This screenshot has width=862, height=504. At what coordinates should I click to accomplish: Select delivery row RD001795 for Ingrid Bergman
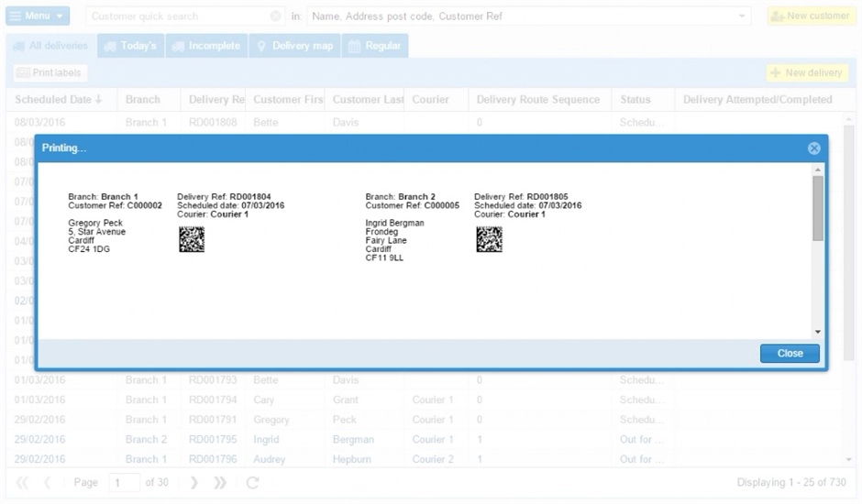[x=425, y=439]
